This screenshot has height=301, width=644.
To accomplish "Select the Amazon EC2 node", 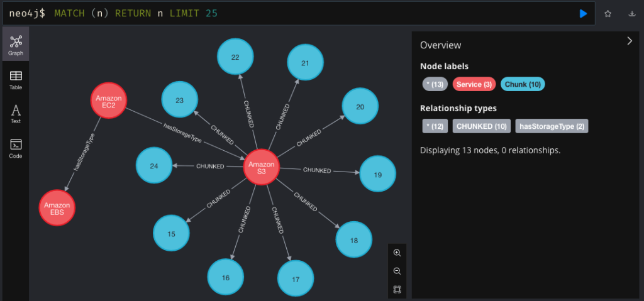I will coord(108,100).
